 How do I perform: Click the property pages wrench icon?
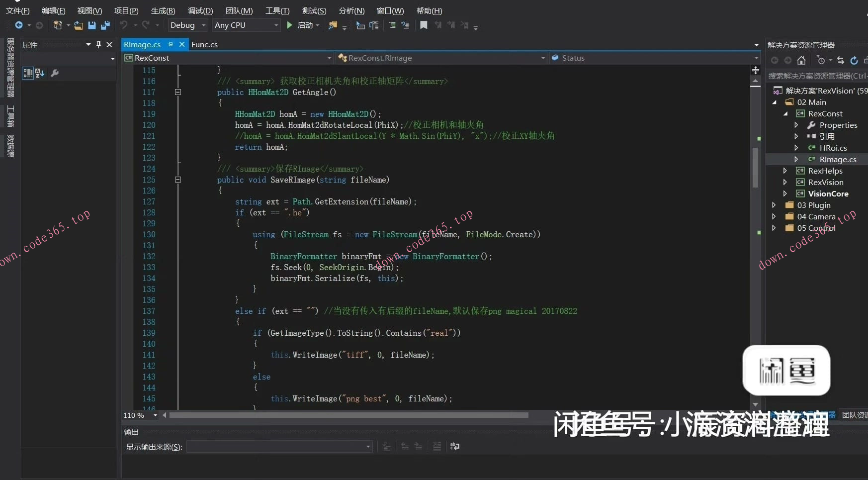point(55,73)
